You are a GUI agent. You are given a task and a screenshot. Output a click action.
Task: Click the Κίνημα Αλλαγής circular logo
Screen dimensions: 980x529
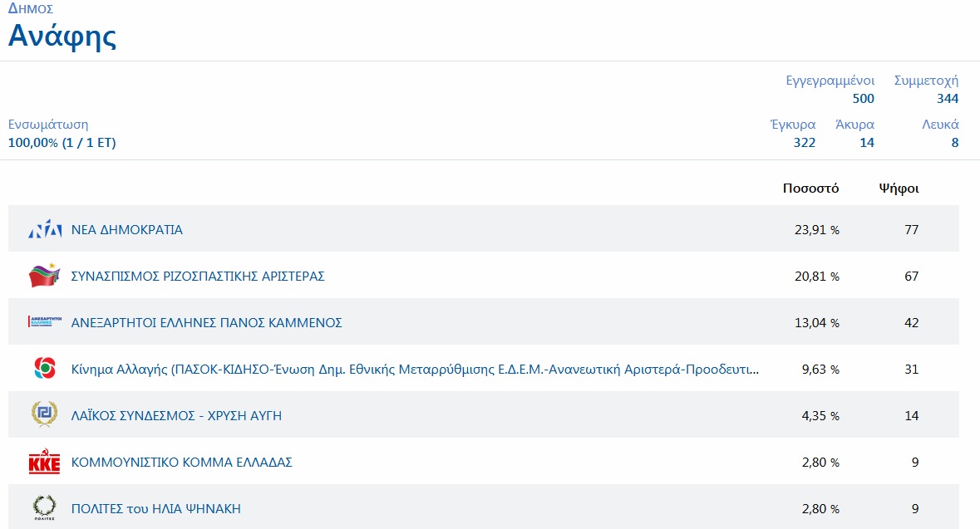click(45, 369)
